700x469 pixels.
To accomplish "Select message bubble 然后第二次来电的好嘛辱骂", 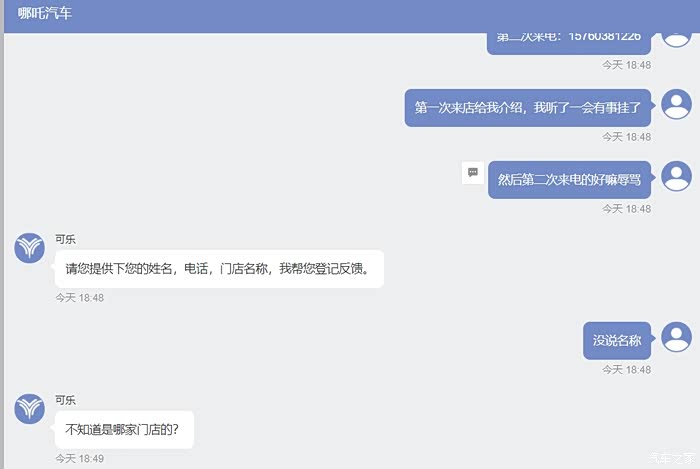I will 569,179.
